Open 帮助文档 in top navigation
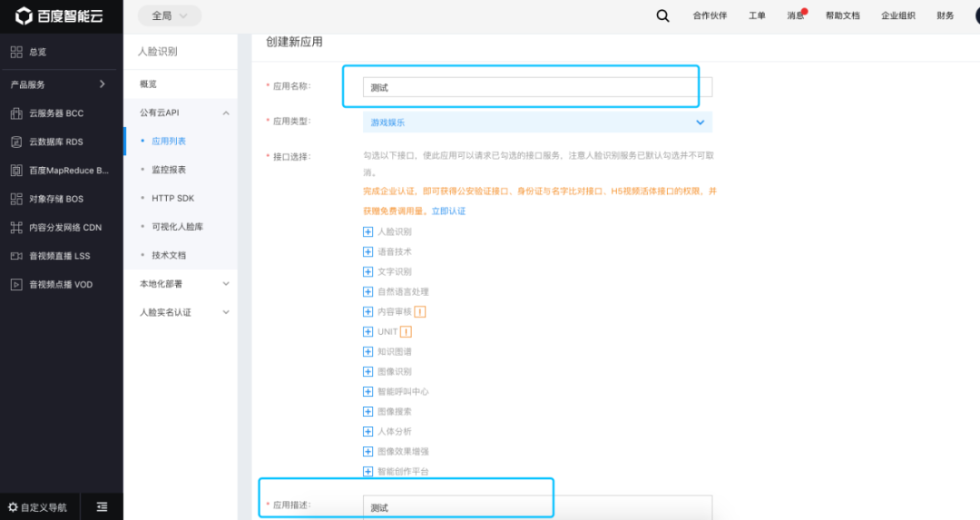The image size is (980, 520). pos(842,15)
